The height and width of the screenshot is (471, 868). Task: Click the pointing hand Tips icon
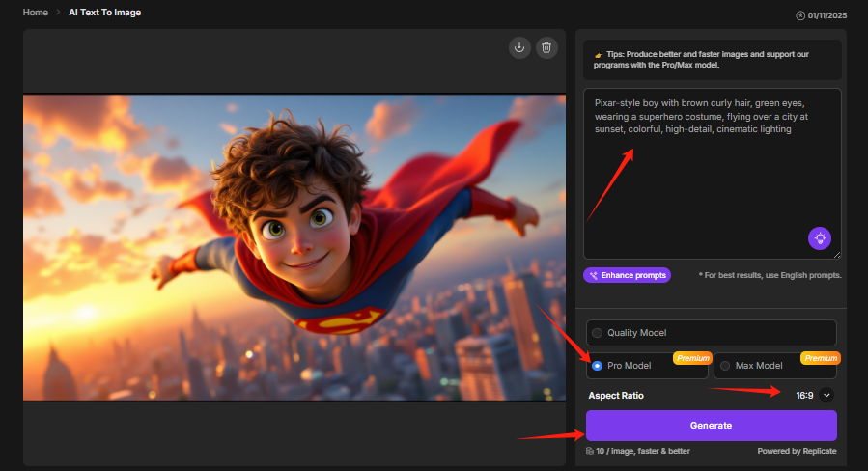[x=599, y=54]
